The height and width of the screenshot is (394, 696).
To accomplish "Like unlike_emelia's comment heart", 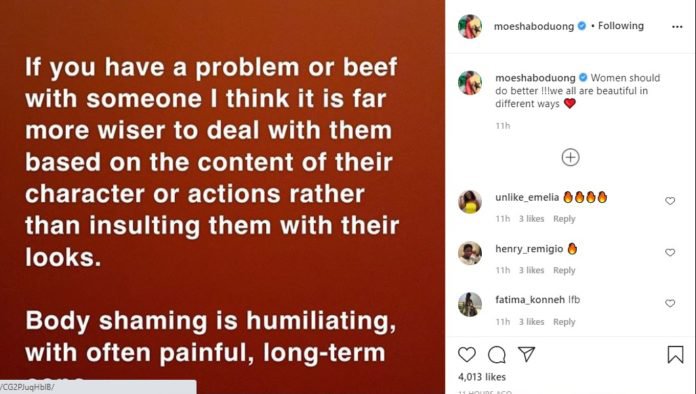I will 670,201.
